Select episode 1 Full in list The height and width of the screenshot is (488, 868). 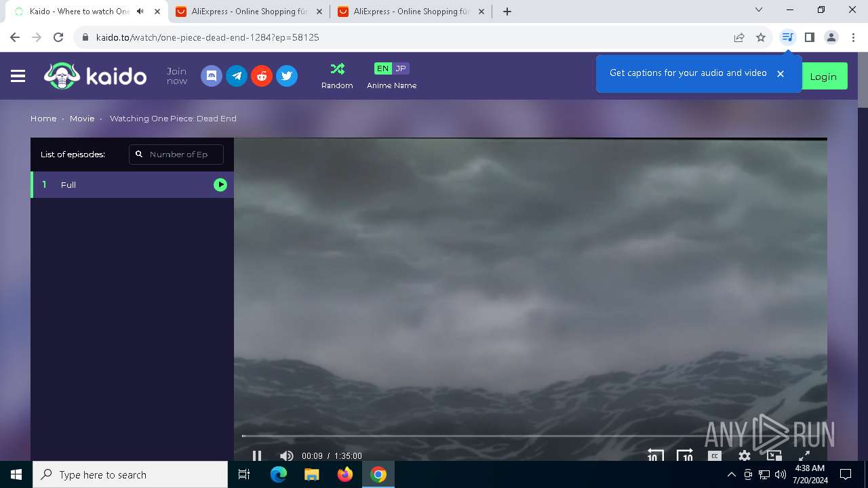(132, 184)
